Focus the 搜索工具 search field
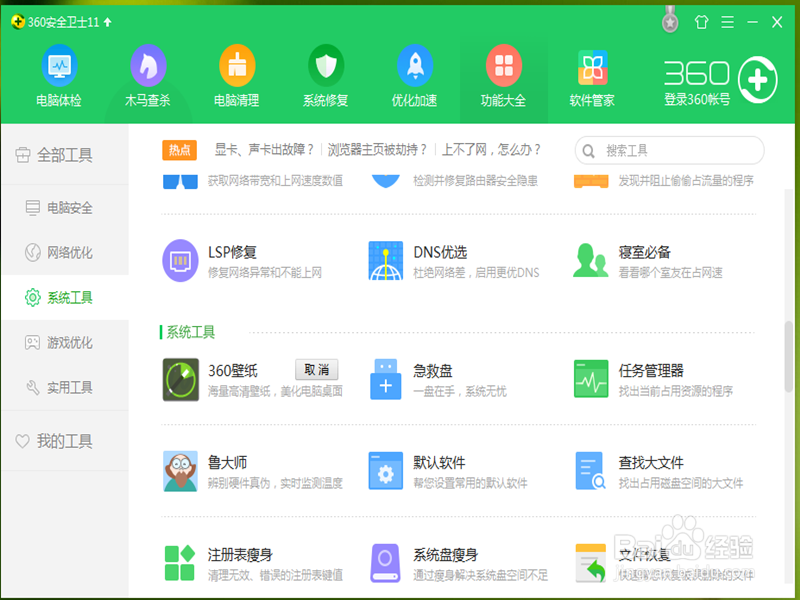The width and height of the screenshot is (800, 600). coord(669,151)
